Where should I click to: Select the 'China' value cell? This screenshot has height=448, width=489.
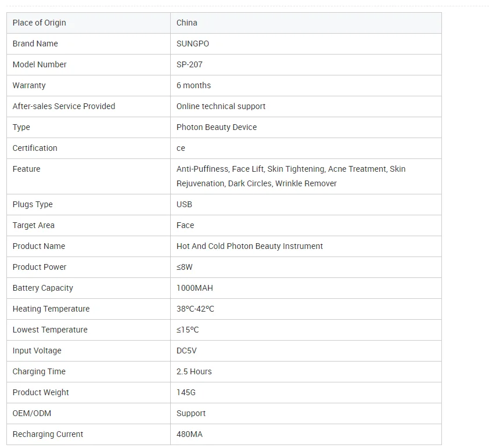pos(187,23)
